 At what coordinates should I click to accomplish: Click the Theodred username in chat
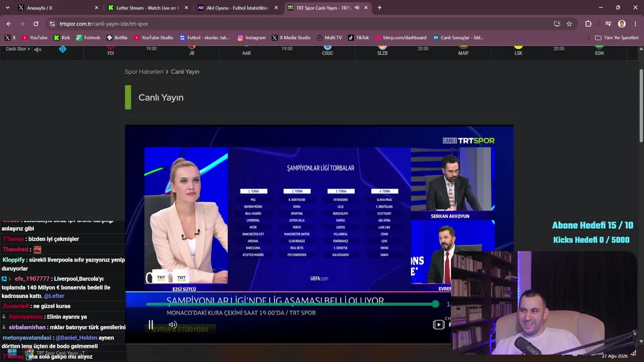pos(16,249)
